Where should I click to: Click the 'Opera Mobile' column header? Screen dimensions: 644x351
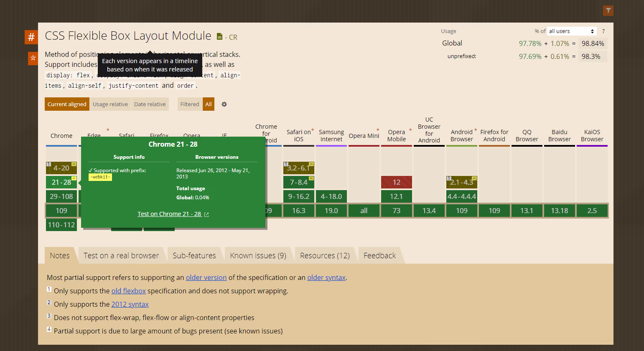397,135
